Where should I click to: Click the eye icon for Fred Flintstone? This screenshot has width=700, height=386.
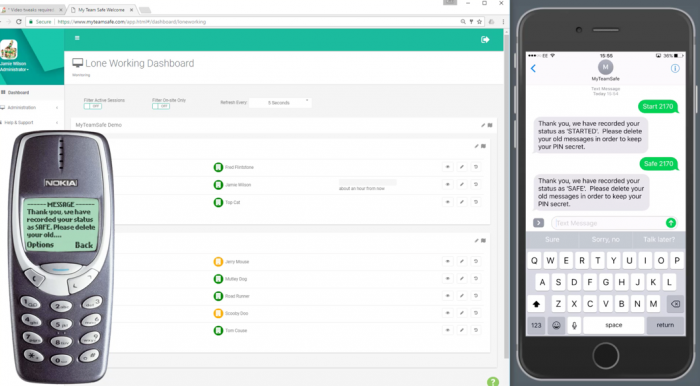tap(447, 167)
